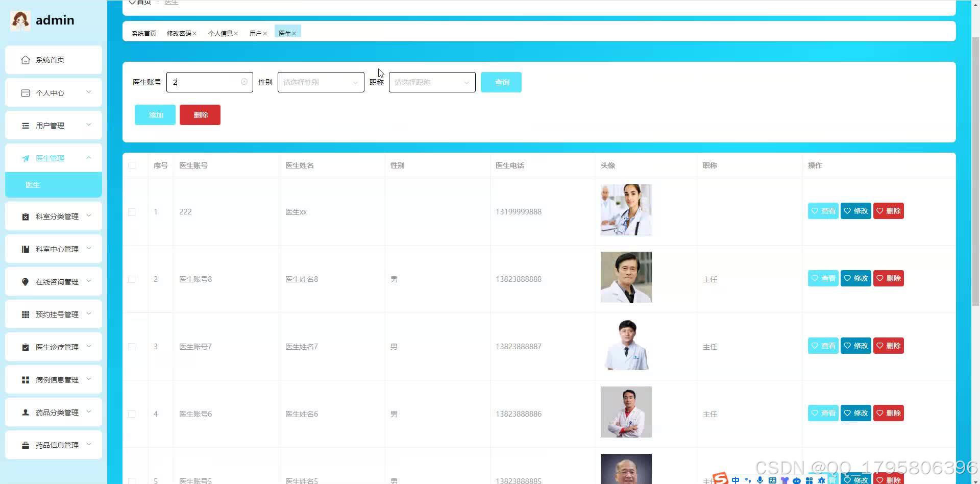Close the 医生 tab
Screen dimensions: 980x484
point(294,34)
